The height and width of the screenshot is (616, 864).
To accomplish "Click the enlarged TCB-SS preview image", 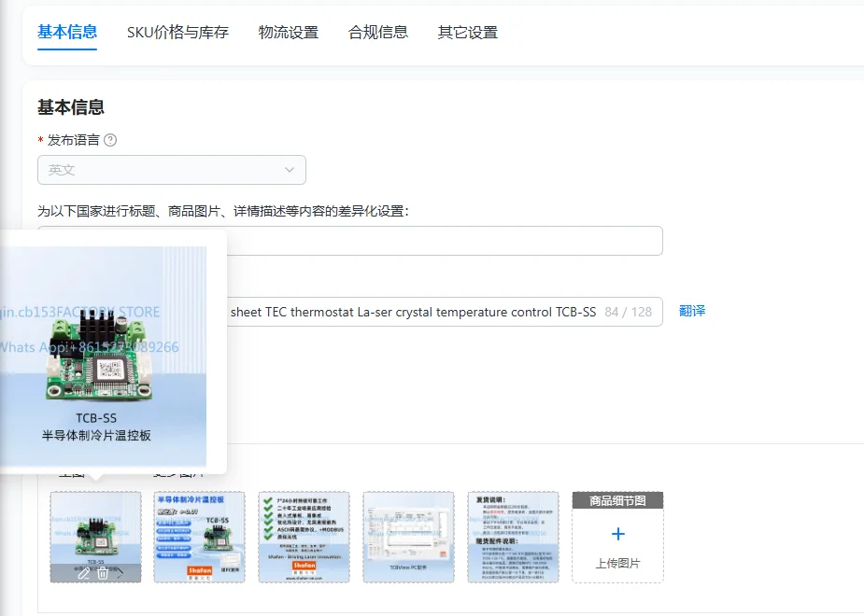I will coord(103,357).
